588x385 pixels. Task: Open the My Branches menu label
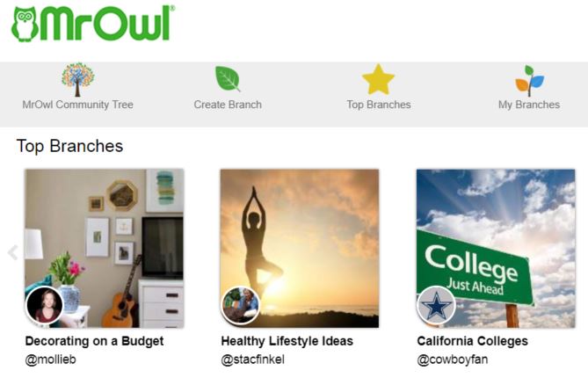click(x=529, y=105)
